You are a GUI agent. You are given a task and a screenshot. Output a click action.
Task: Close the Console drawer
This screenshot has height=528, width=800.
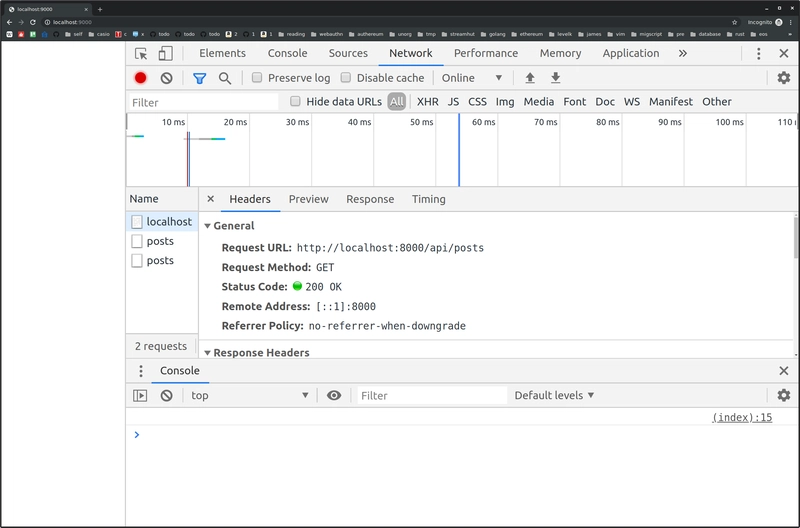click(784, 371)
